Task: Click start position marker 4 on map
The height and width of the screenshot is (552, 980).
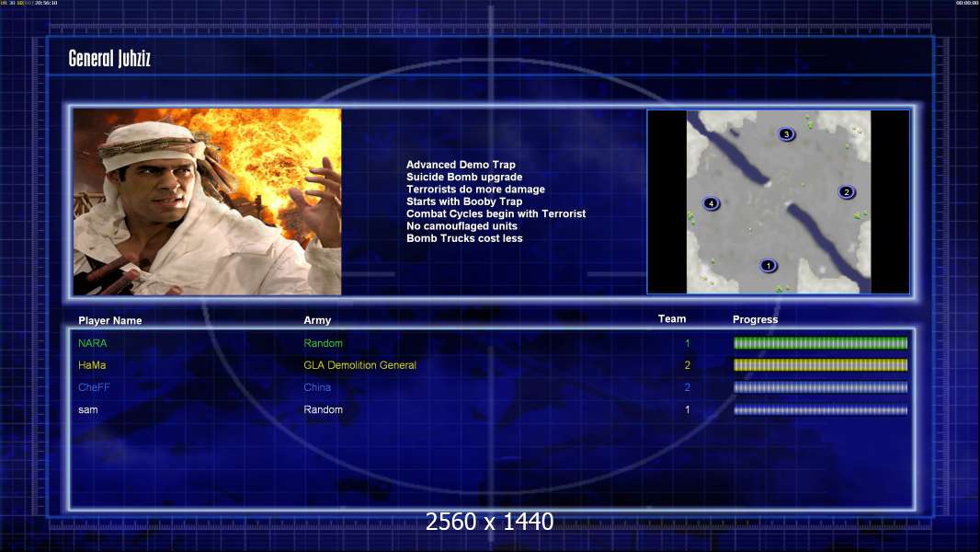Action: pos(711,203)
